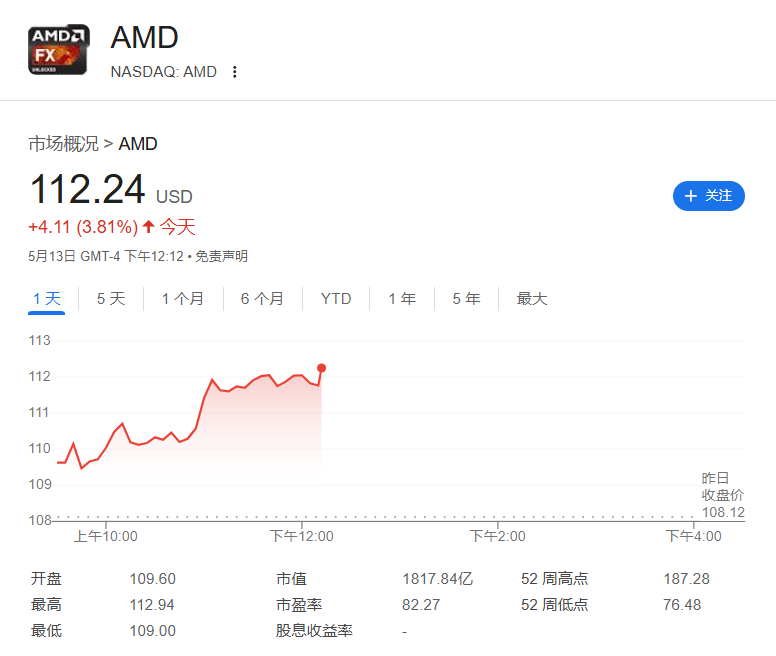
Task: Click the 关注 follow button
Action: coord(709,196)
